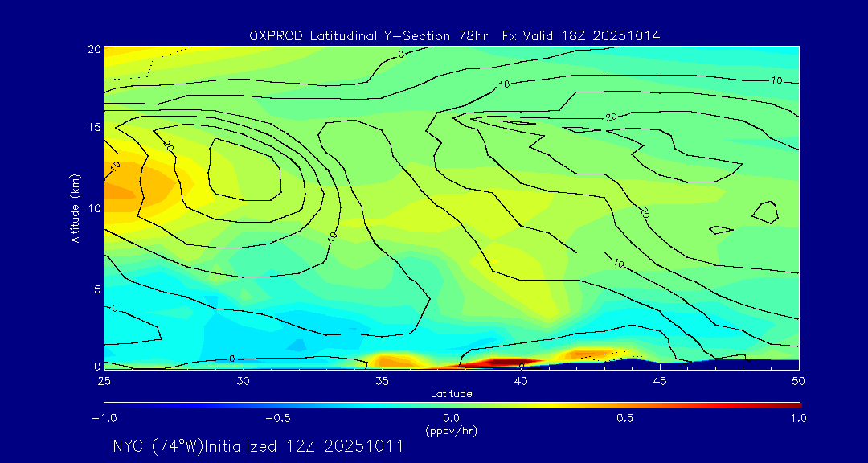Click latitude tick label 40

pos(520,381)
